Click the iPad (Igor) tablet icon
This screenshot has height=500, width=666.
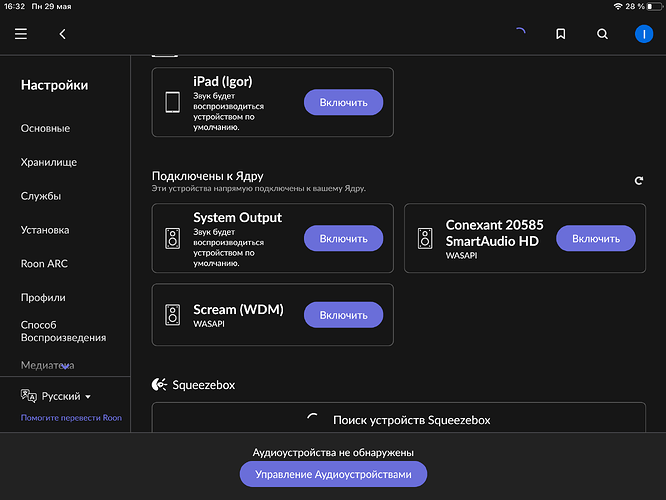click(x=172, y=102)
